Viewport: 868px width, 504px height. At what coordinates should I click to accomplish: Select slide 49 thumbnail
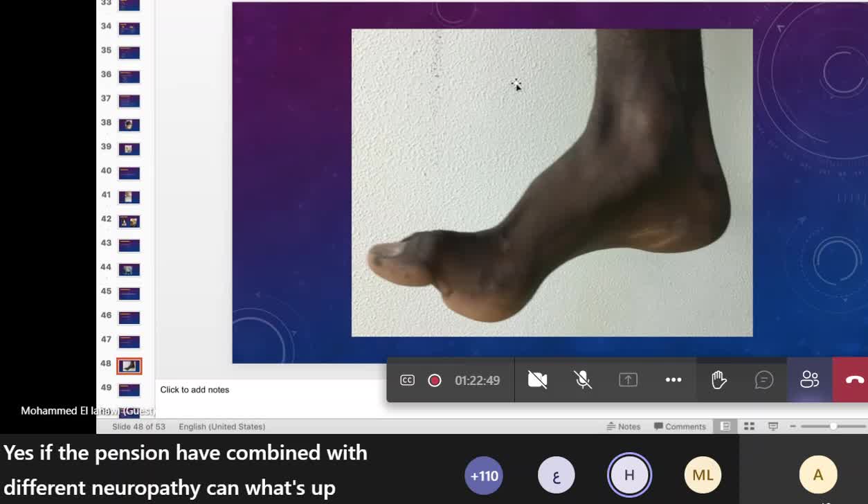(x=129, y=390)
